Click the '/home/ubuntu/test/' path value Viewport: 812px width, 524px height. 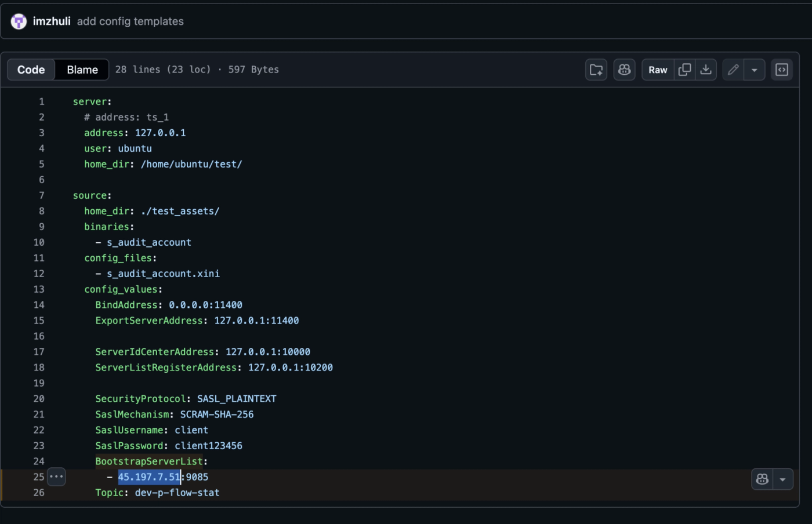click(191, 164)
